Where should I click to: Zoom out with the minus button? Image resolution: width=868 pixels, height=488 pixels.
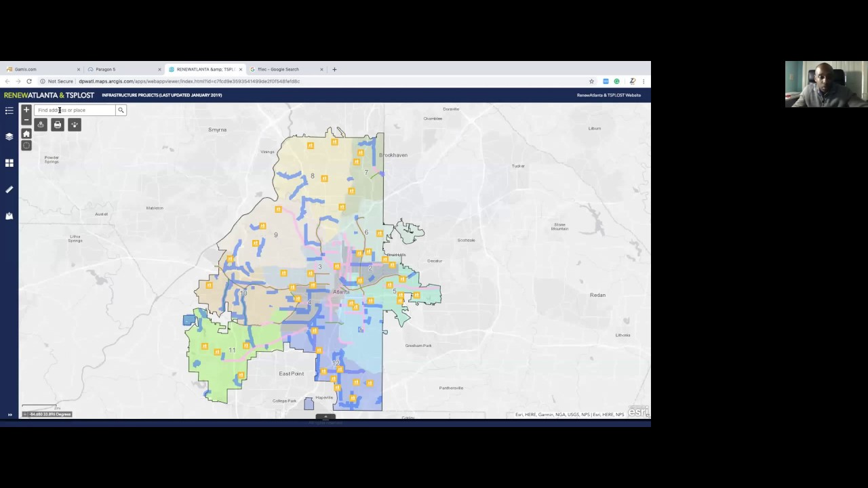tap(26, 120)
